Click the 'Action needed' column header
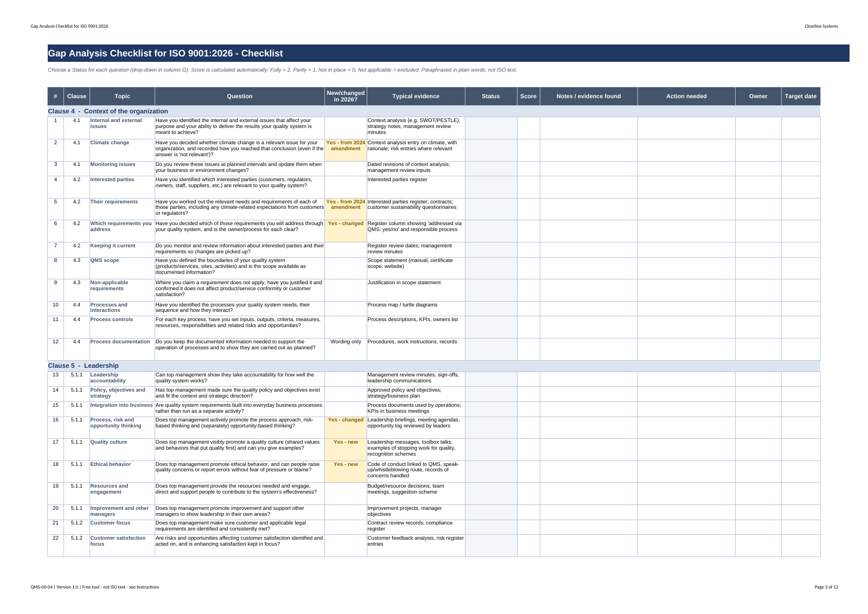Image resolution: width=868 pixels, height=614 pixels. point(686,97)
